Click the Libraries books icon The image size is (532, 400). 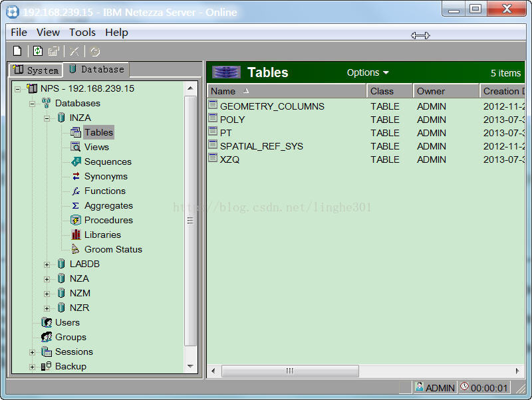76,235
